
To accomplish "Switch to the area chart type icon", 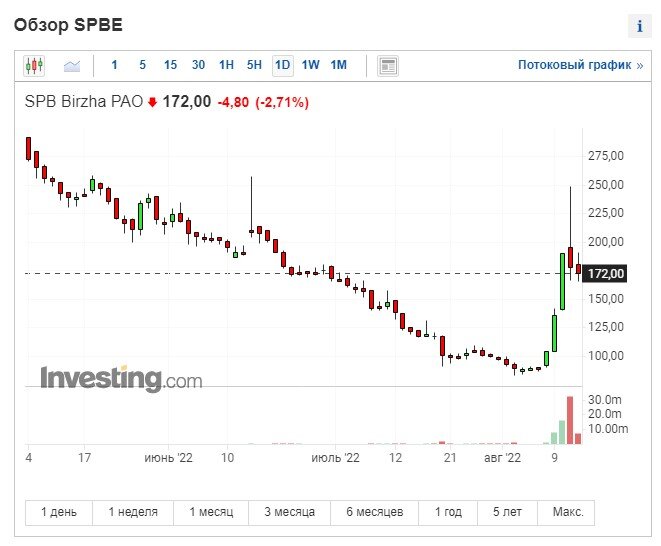I will [72, 66].
